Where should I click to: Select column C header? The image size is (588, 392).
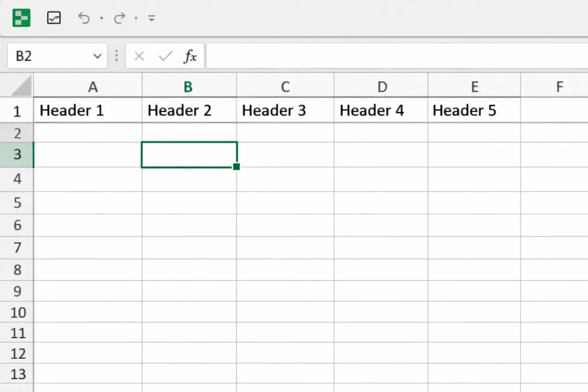(x=285, y=87)
